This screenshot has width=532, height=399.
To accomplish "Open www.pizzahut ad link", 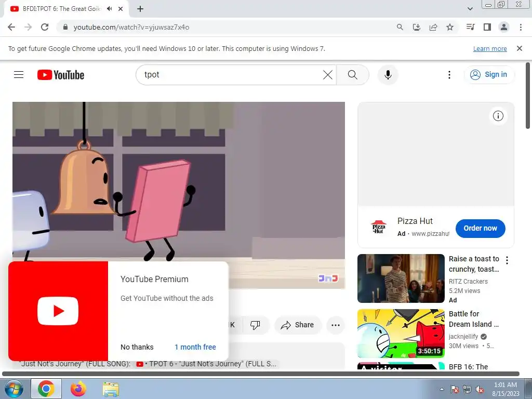I will click(x=430, y=234).
